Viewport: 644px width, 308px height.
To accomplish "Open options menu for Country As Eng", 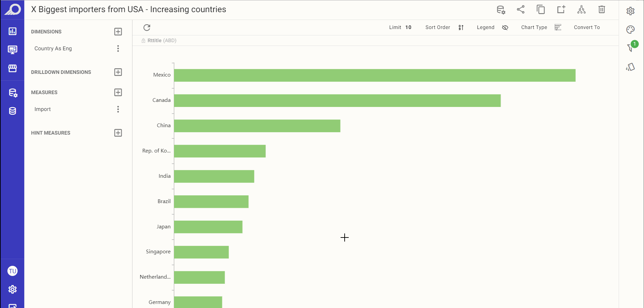I will tap(118, 49).
